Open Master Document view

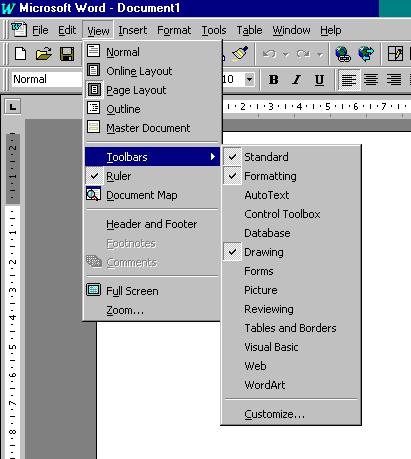tap(152, 128)
